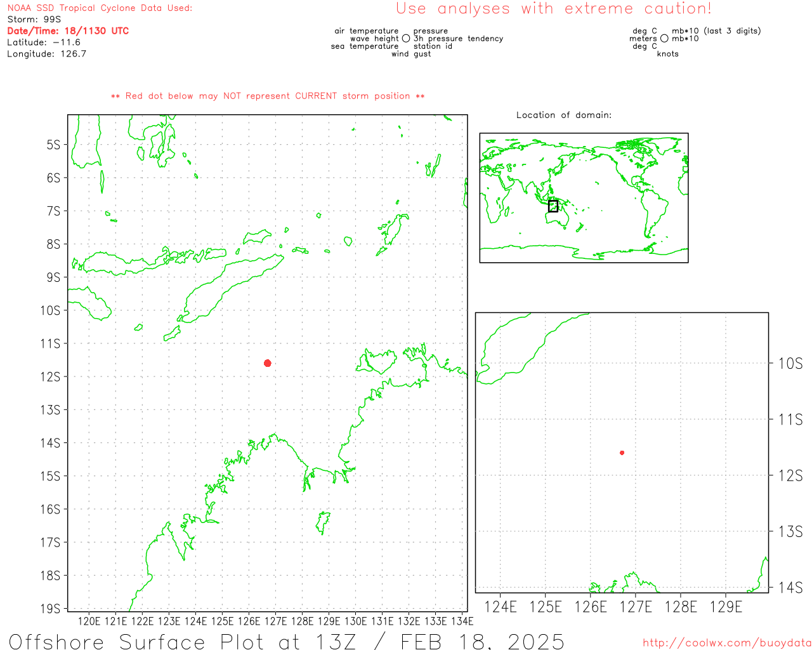The width and height of the screenshot is (812, 650).
Task: Click the '12S' label on zoomed map
Action: point(790,475)
